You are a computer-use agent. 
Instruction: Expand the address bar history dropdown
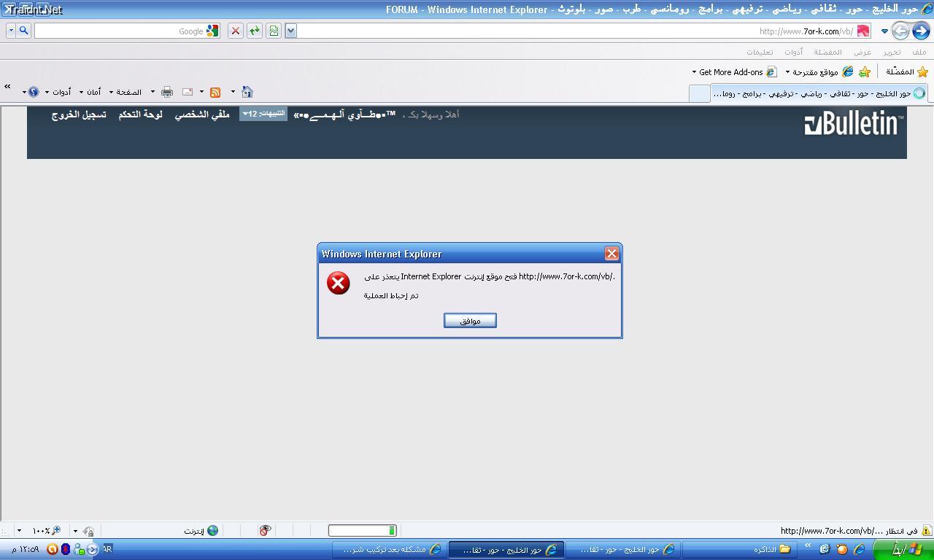pyautogui.click(x=290, y=31)
